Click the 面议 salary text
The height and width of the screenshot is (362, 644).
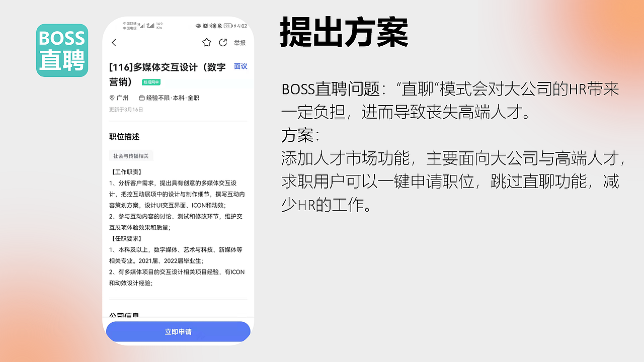click(240, 66)
